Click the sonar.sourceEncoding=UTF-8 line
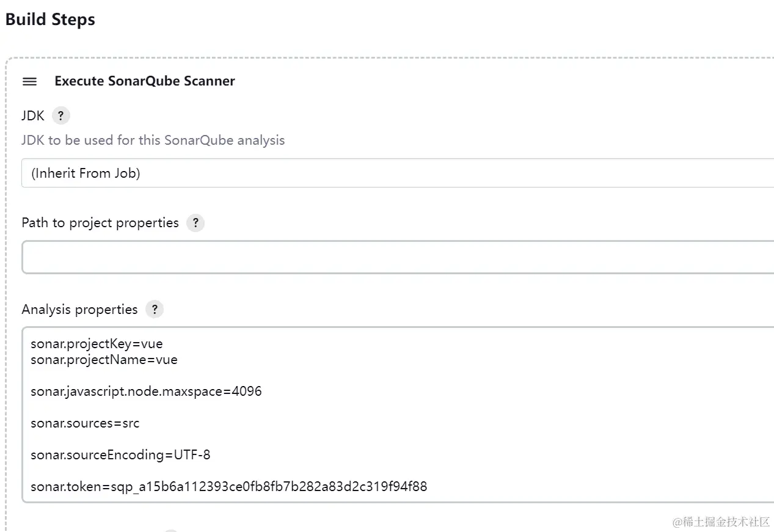 pos(120,455)
